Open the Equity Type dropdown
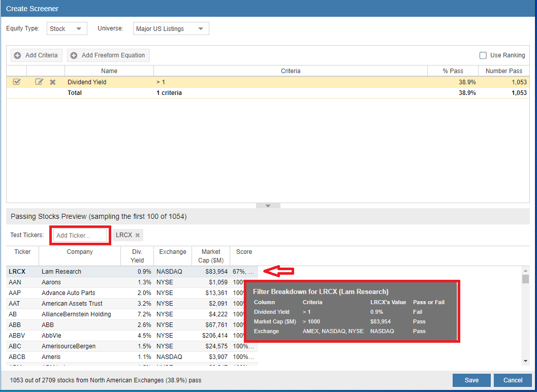 (x=67, y=29)
